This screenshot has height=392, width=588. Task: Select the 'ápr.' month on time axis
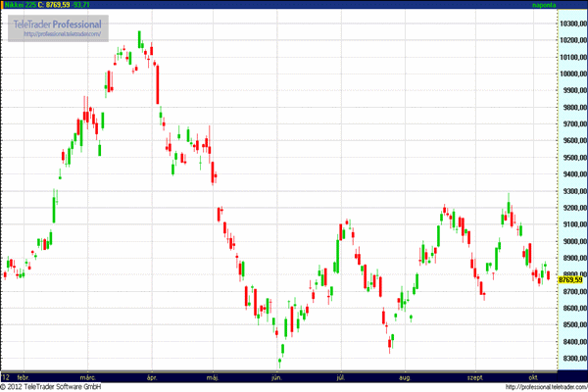(152, 375)
